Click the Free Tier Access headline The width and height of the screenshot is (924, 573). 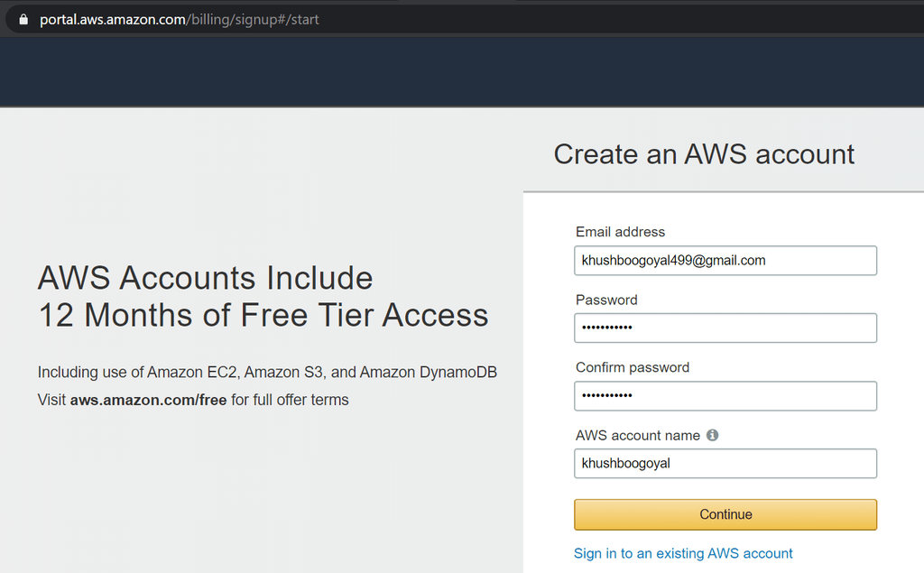(x=261, y=316)
